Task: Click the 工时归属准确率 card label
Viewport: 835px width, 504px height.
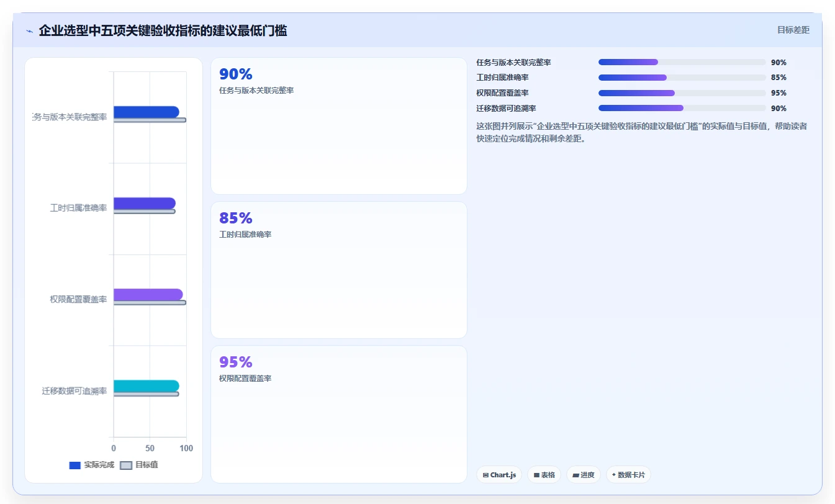Action: coord(245,235)
